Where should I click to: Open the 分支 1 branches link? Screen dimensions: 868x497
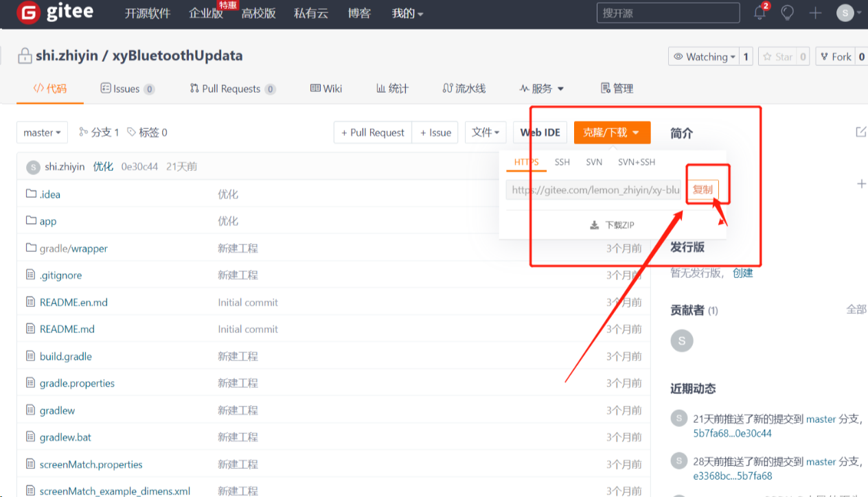99,132
